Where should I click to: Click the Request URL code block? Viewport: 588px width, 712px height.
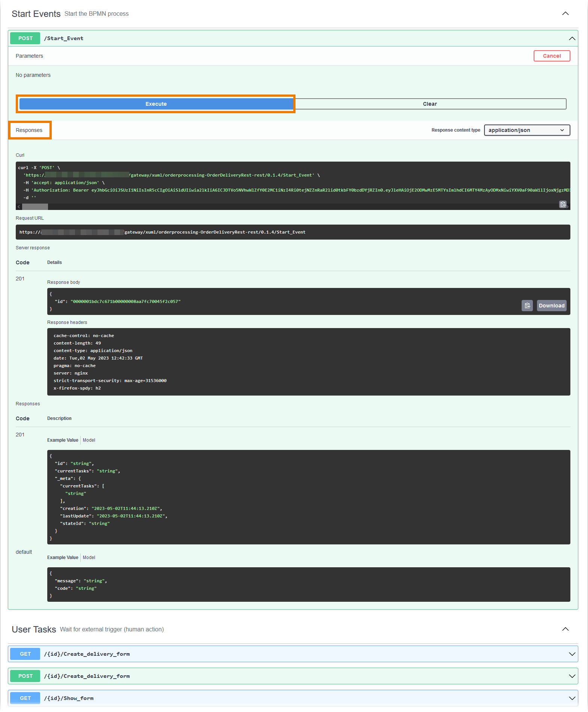tap(293, 232)
